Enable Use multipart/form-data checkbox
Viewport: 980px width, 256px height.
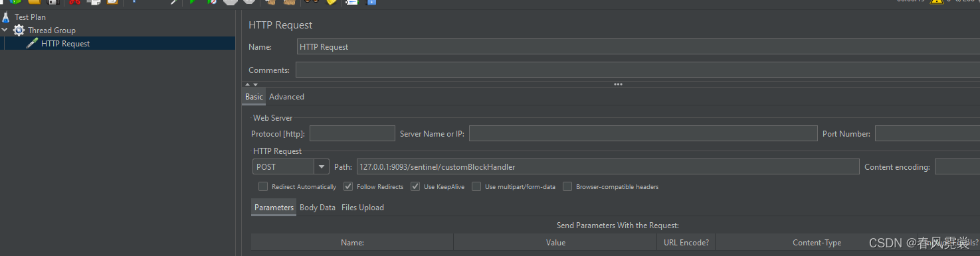click(x=476, y=186)
